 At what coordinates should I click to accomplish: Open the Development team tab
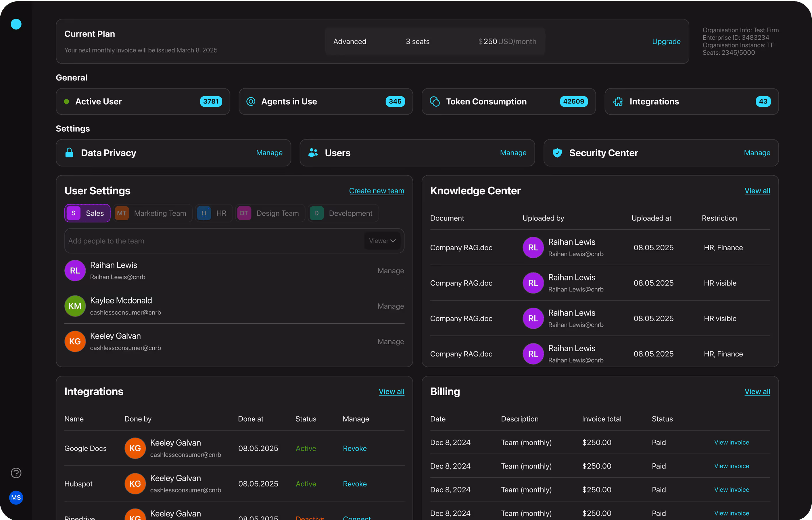point(343,213)
